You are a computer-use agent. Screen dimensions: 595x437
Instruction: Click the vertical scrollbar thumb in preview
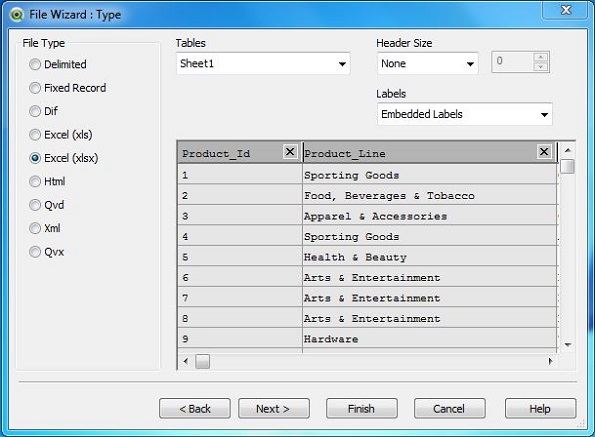(568, 167)
